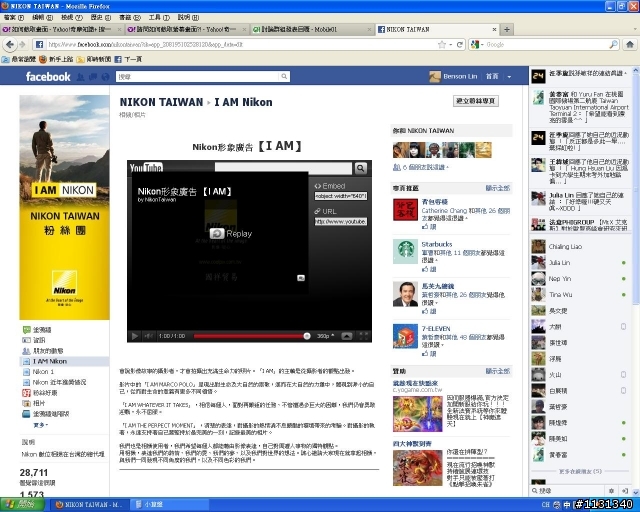Click the Firefox URL address field
Image resolution: width=640 pixels, height=512 pixels.
coord(241,45)
